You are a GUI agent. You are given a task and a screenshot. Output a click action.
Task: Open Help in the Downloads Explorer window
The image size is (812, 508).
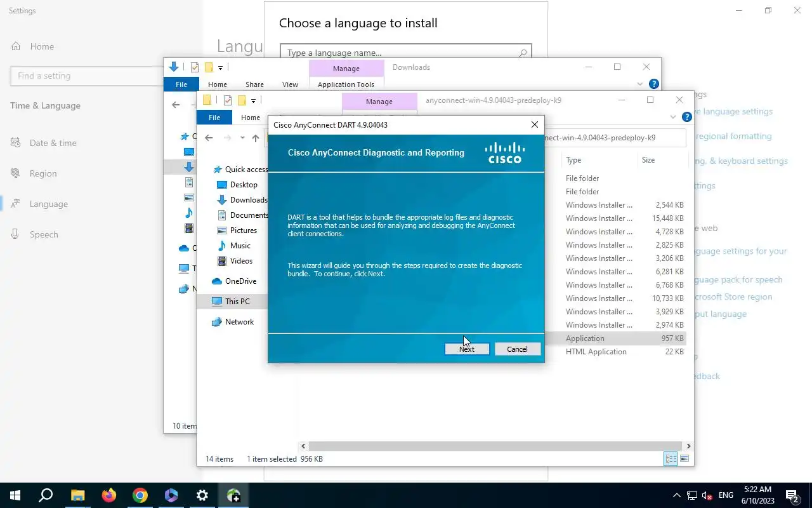tap(654, 84)
